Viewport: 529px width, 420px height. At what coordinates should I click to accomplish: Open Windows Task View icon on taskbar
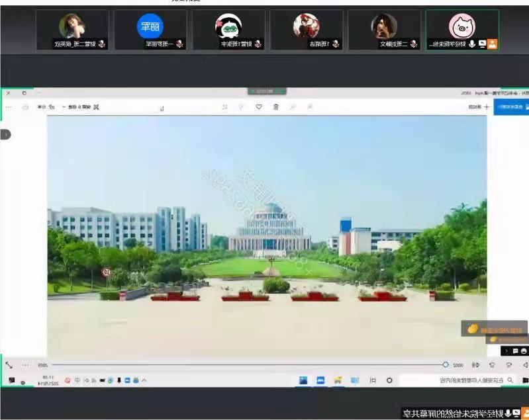[x=373, y=380]
